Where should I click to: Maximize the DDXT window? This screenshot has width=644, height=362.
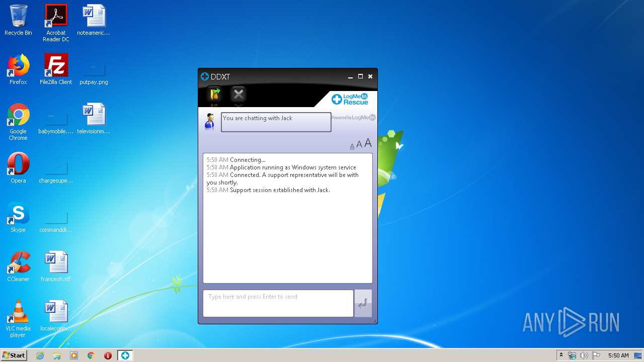360,76
